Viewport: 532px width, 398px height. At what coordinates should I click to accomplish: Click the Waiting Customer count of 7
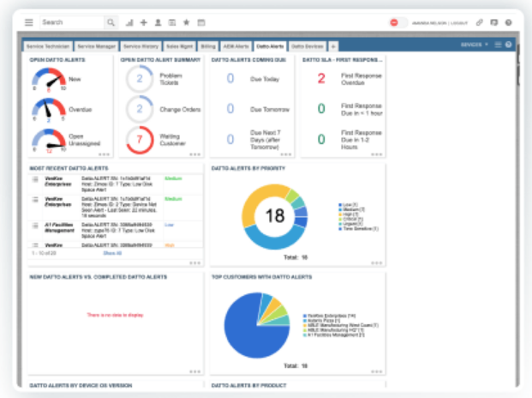pyautogui.click(x=140, y=140)
